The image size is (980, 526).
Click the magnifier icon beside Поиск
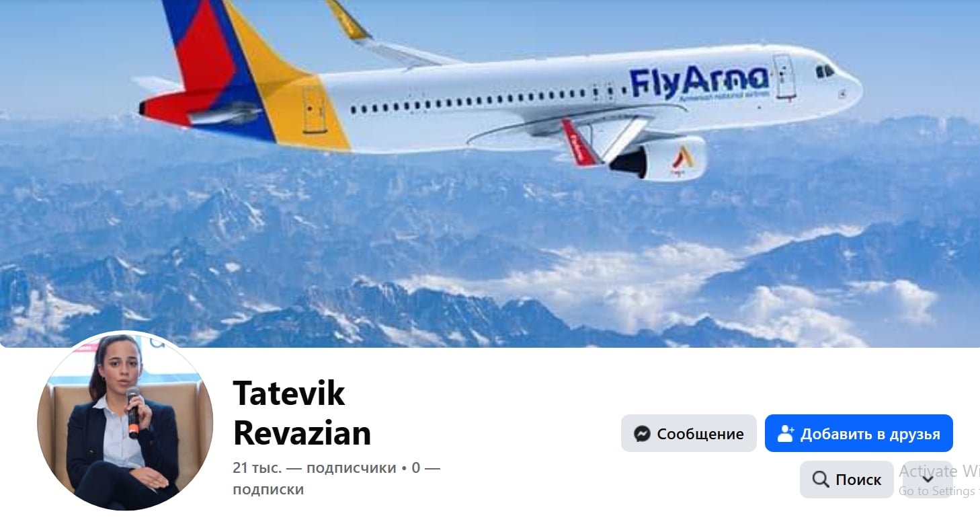[820, 480]
